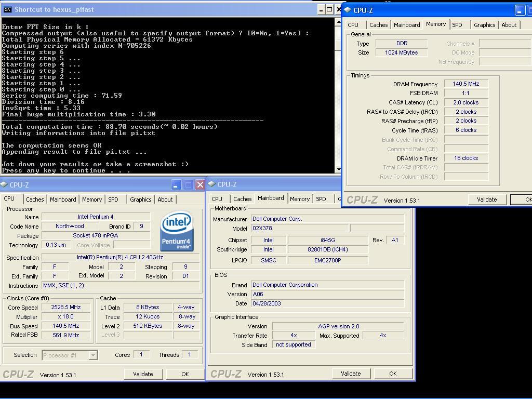Image resolution: width=532 pixels, height=399 pixels.
Task: Open Memory tab in CPU window
Action: pyautogui.click(x=92, y=199)
